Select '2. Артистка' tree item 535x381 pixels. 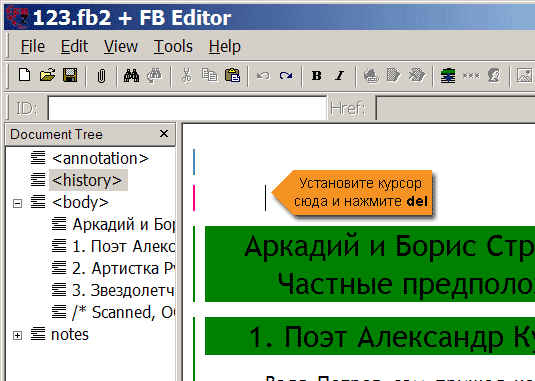click(124, 268)
